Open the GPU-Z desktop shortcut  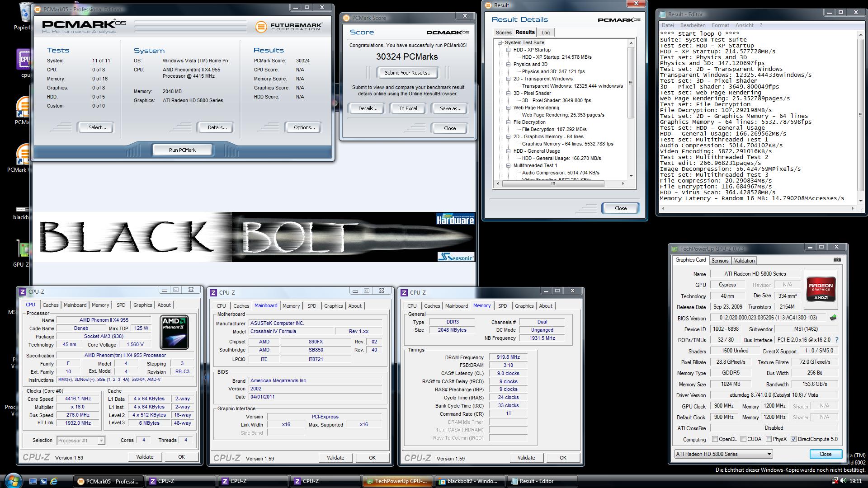click(22, 253)
